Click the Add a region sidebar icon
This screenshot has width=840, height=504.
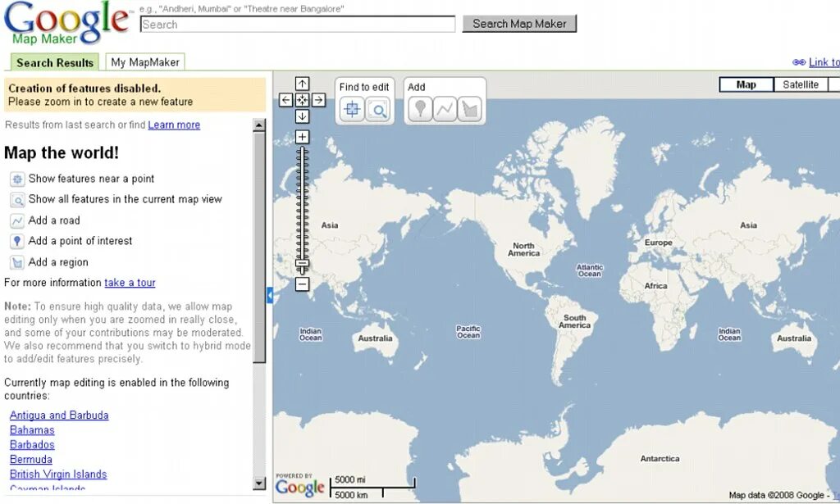pyautogui.click(x=17, y=262)
